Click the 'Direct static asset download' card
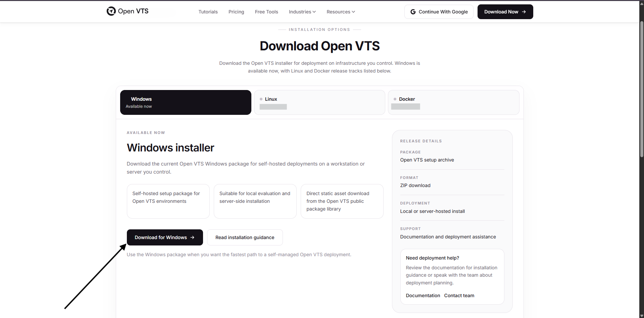Image resolution: width=644 pixels, height=318 pixels. (342, 201)
